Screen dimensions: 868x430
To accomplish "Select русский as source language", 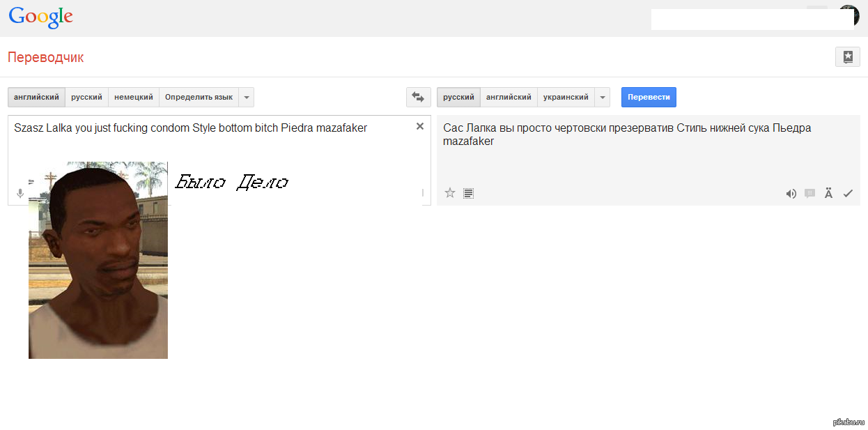I will tap(86, 98).
